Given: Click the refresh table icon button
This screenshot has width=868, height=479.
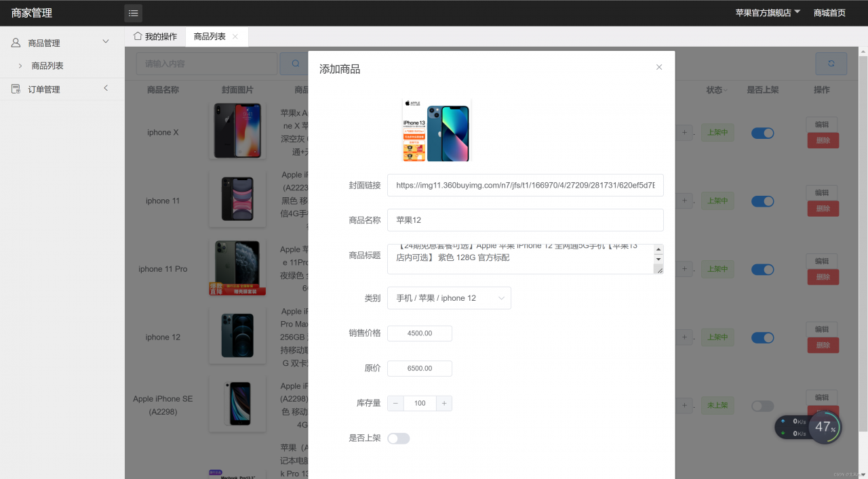Looking at the screenshot, I should [x=831, y=64].
